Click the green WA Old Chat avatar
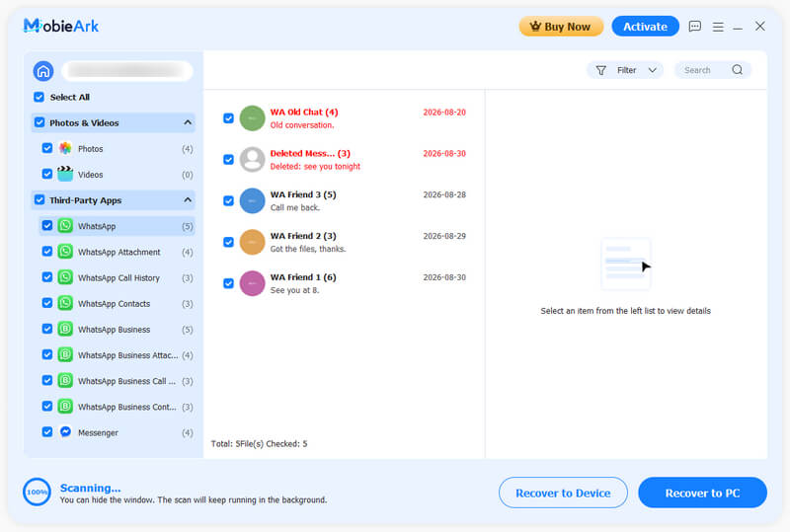Screen dimensions: 790x532 point(252,118)
